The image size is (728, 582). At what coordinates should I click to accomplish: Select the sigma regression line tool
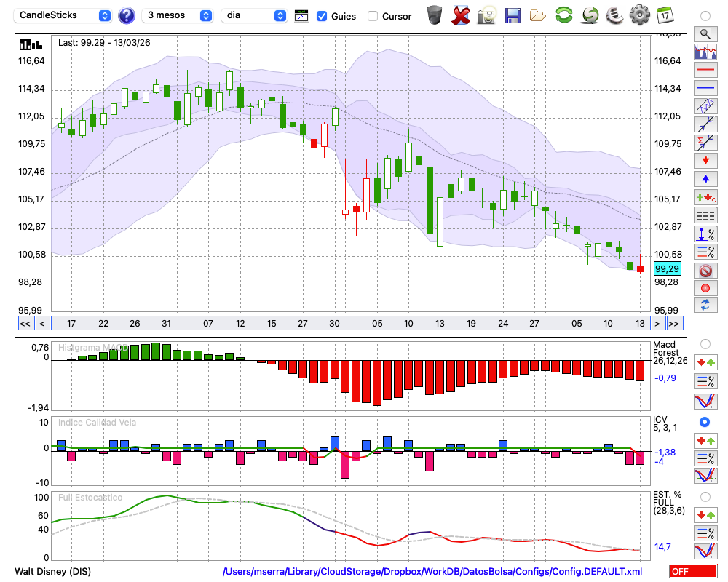tap(705, 143)
